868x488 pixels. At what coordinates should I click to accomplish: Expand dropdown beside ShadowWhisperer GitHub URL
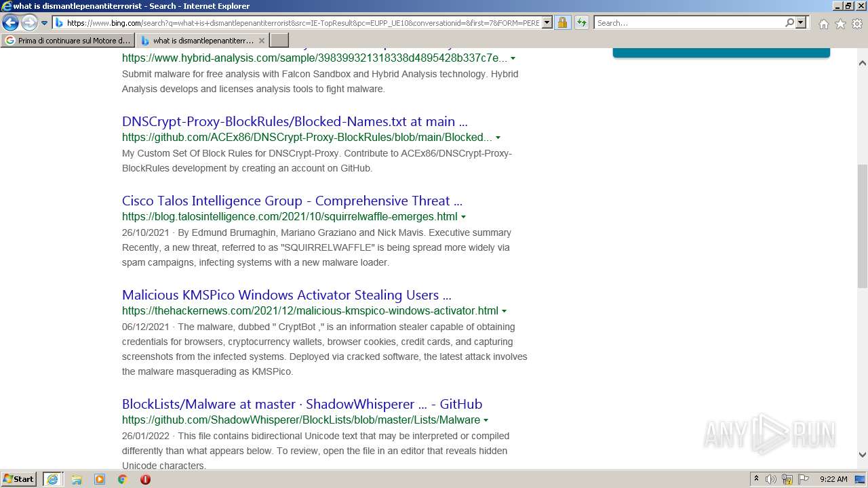(x=486, y=420)
